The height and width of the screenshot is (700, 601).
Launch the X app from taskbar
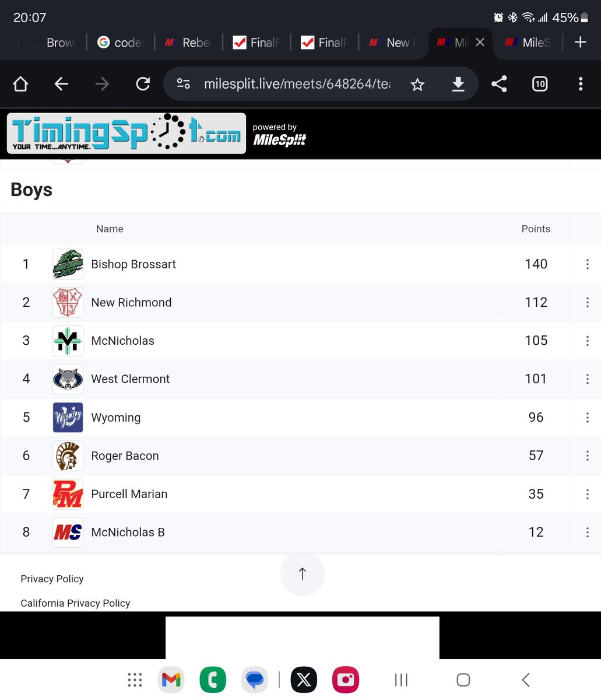point(304,680)
